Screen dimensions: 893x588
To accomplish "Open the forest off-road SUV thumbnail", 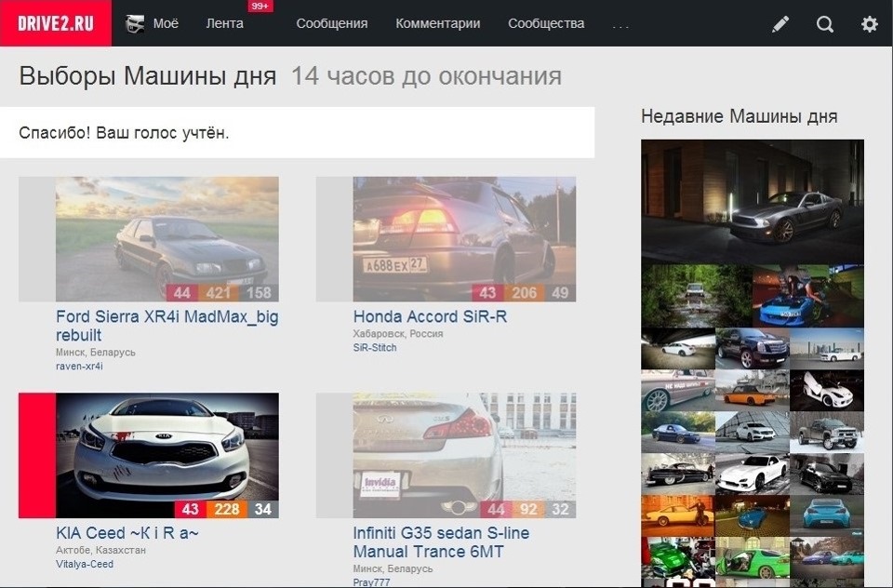I will pyautogui.click(x=697, y=295).
